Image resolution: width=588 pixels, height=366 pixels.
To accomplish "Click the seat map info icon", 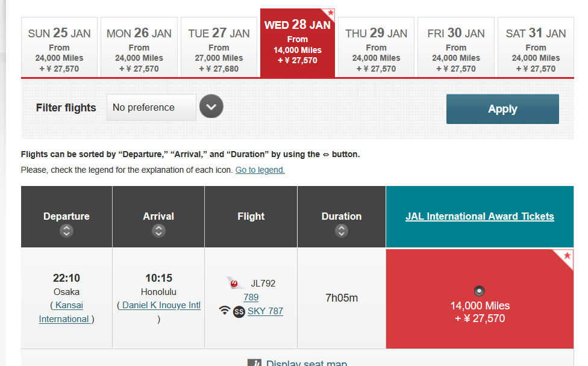I will click(x=254, y=363).
